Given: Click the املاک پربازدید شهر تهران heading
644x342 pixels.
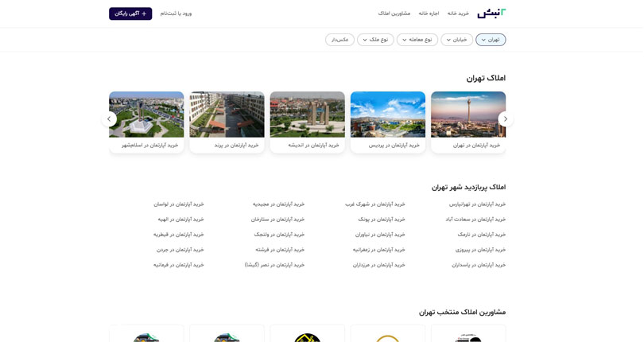Looking at the screenshot, I should pos(468,187).
